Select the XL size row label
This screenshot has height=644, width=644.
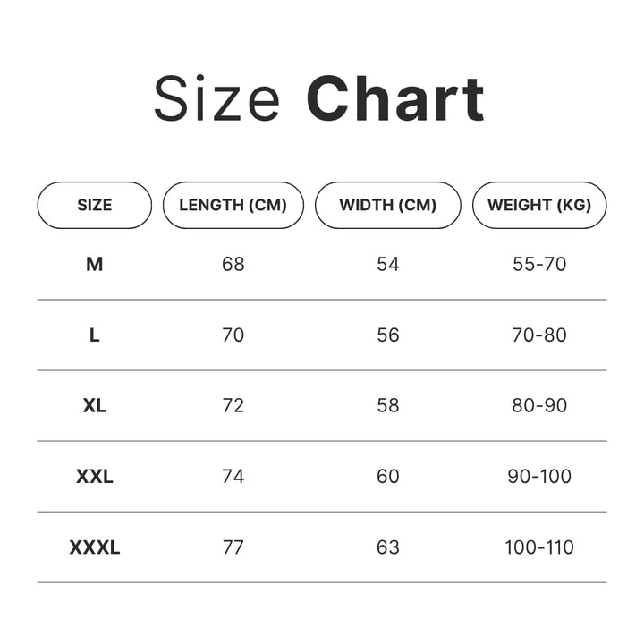point(94,405)
